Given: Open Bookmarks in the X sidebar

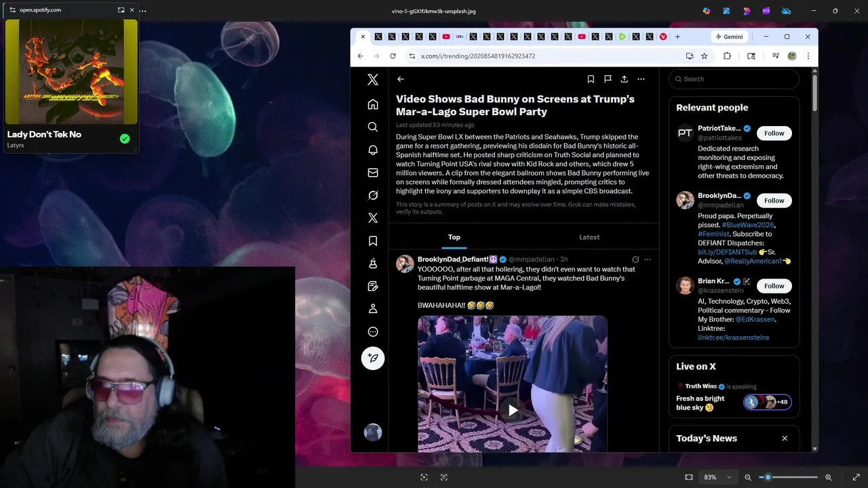Looking at the screenshot, I should coord(373,241).
